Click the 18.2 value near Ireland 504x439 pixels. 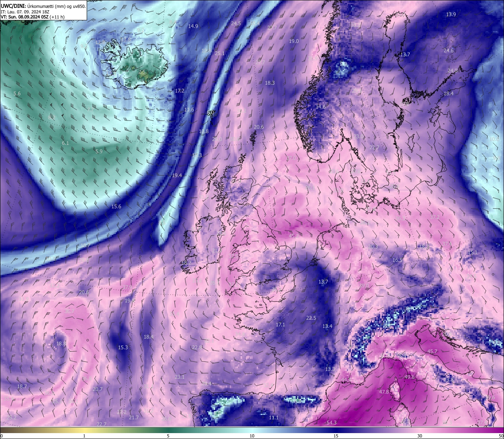tap(186, 263)
